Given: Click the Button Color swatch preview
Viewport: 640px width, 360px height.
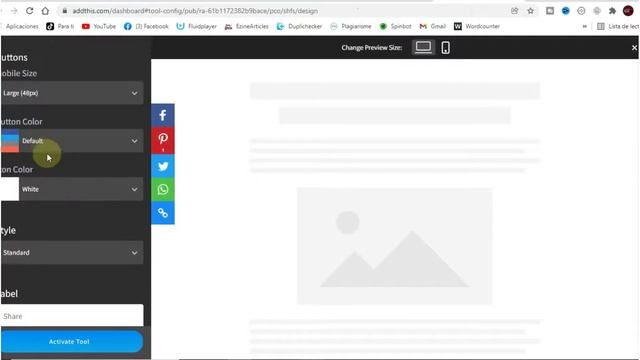Looking at the screenshot, I should (x=10, y=141).
